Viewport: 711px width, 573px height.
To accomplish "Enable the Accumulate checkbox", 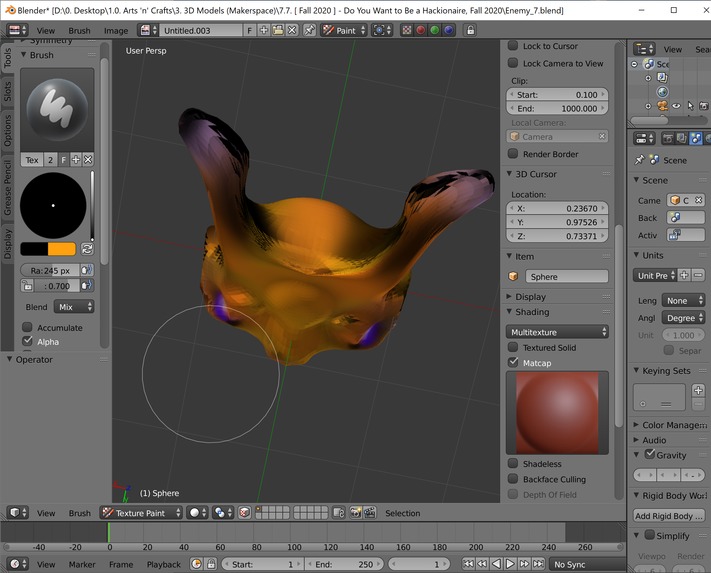I will click(x=27, y=327).
